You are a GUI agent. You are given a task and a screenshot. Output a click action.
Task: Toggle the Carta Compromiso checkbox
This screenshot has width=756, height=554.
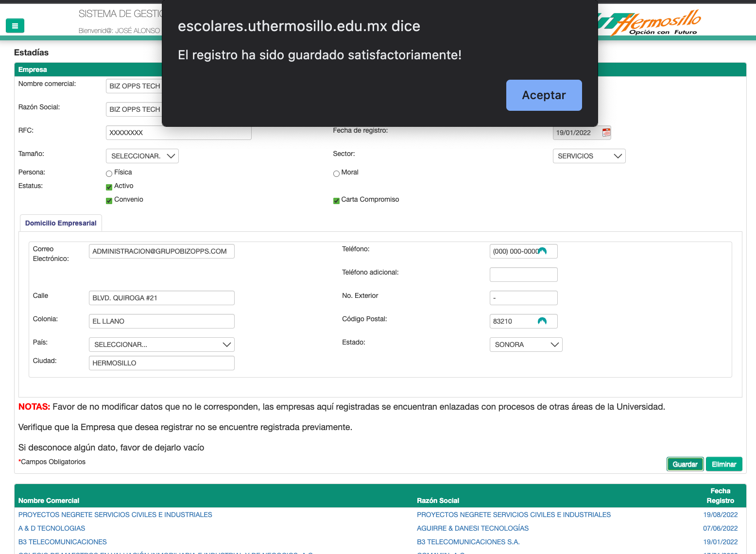coord(336,201)
